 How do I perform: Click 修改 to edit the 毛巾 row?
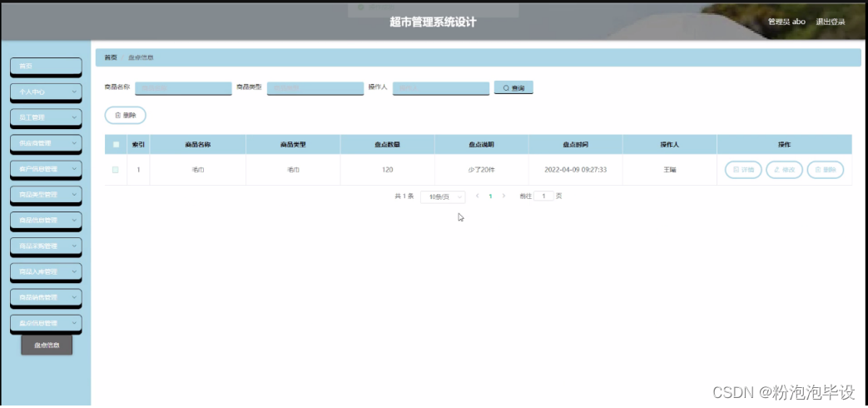pyautogui.click(x=785, y=170)
